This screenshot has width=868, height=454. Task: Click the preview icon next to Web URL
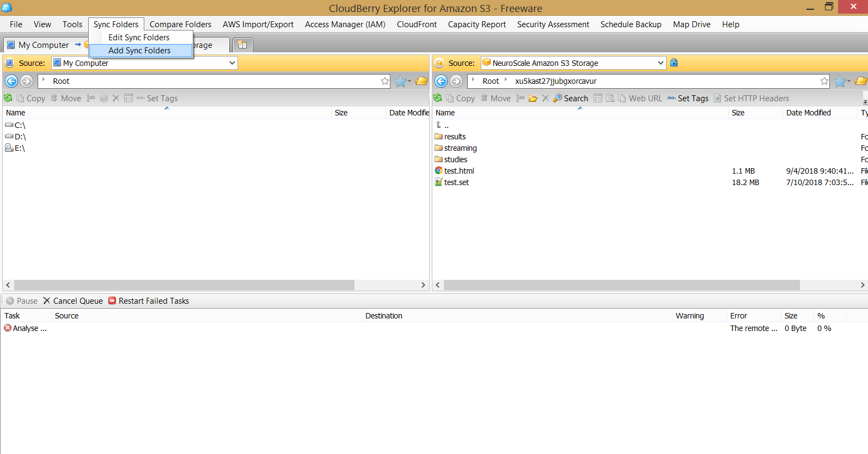pyautogui.click(x=610, y=98)
